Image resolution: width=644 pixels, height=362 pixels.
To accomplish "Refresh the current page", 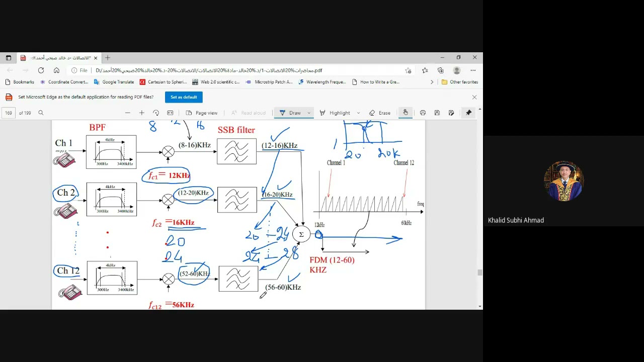I will coord(41,70).
